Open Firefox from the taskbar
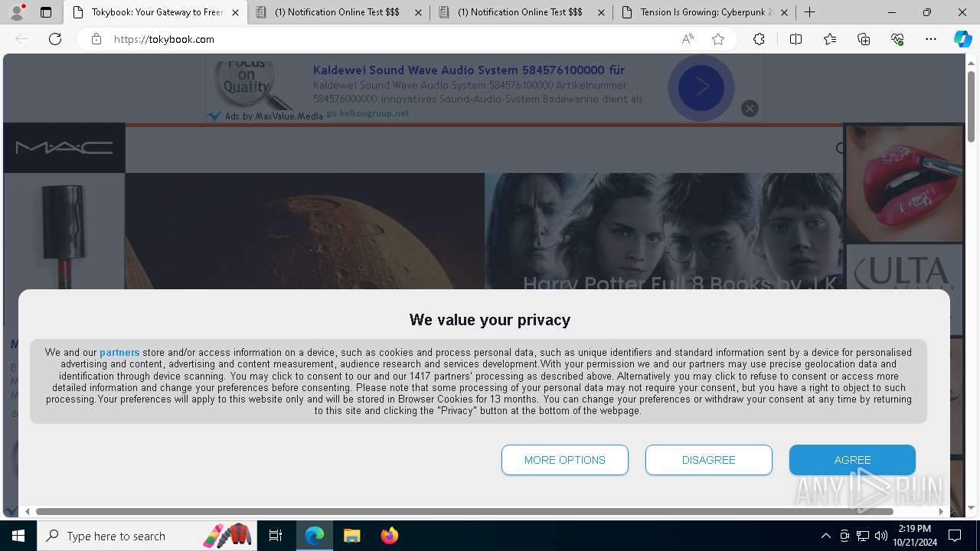Image resolution: width=980 pixels, height=551 pixels. click(389, 536)
